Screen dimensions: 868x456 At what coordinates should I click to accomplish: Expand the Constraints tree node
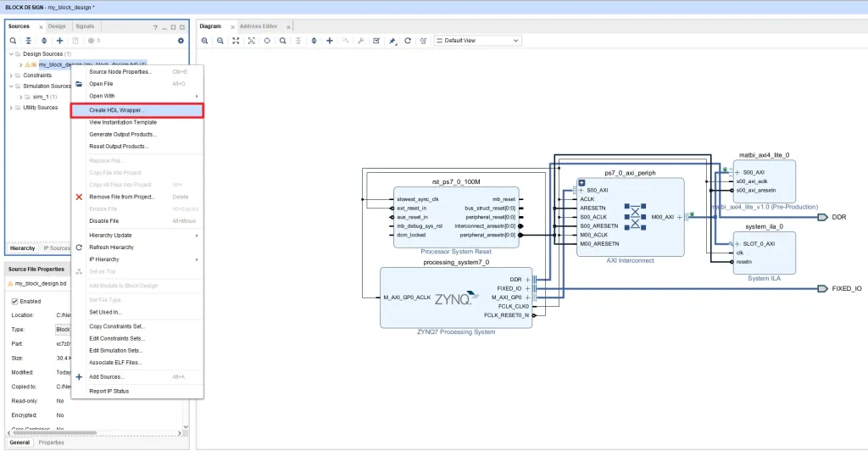coord(12,75)
